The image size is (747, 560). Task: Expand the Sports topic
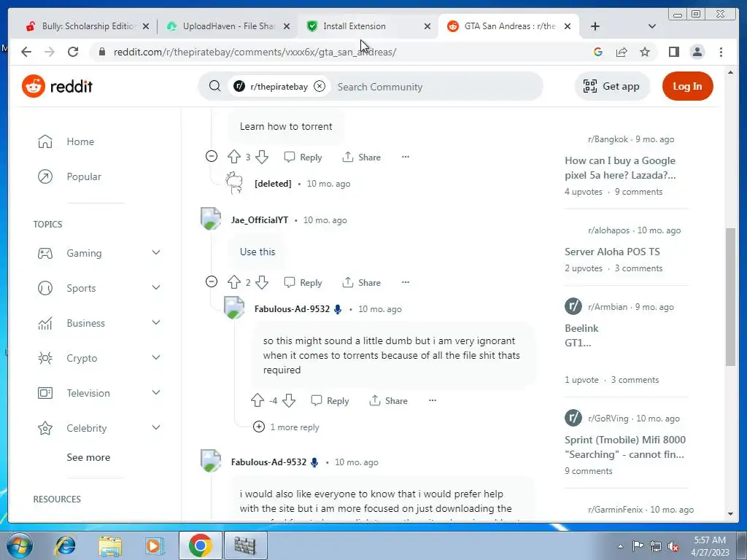pyautogui.click(x=156, y=287)
